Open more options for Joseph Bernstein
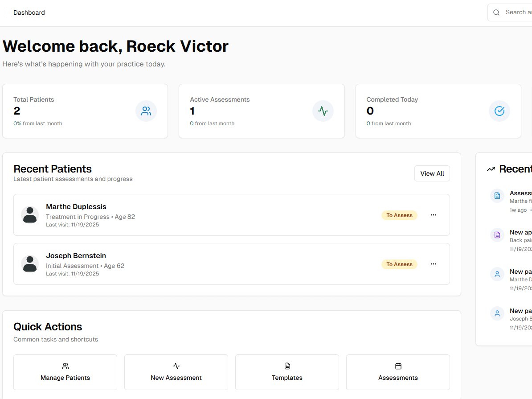Screen dimensions: 532x399 click(x=434, y=264)
